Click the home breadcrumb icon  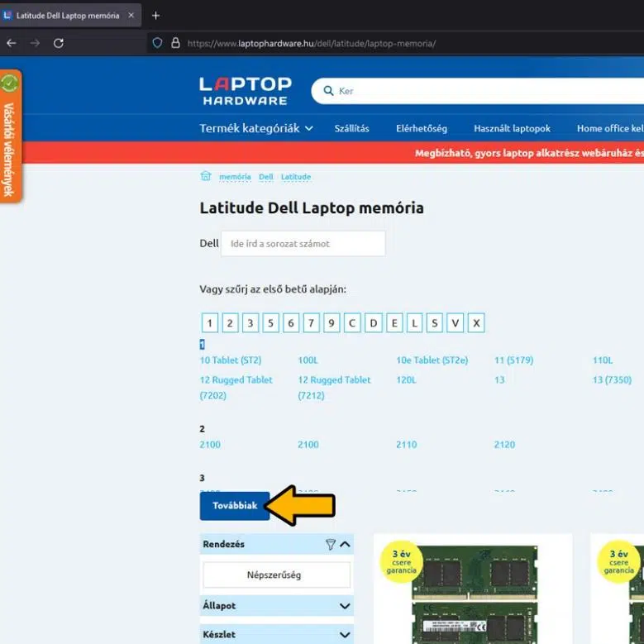(x=205, y=176)
